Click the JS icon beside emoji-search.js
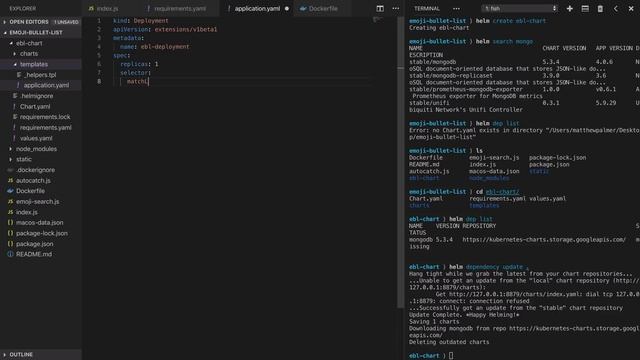The height and width of the screenshot is (360, 640). coord(10,202)
